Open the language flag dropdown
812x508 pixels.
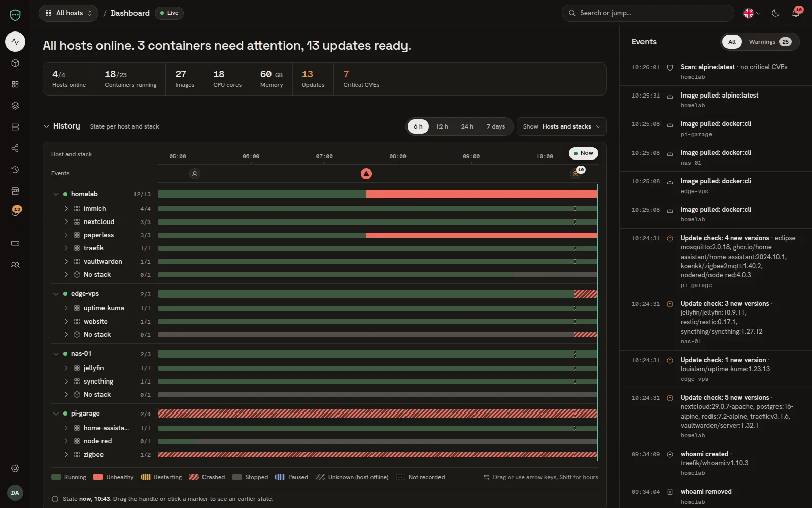[752, 13]
